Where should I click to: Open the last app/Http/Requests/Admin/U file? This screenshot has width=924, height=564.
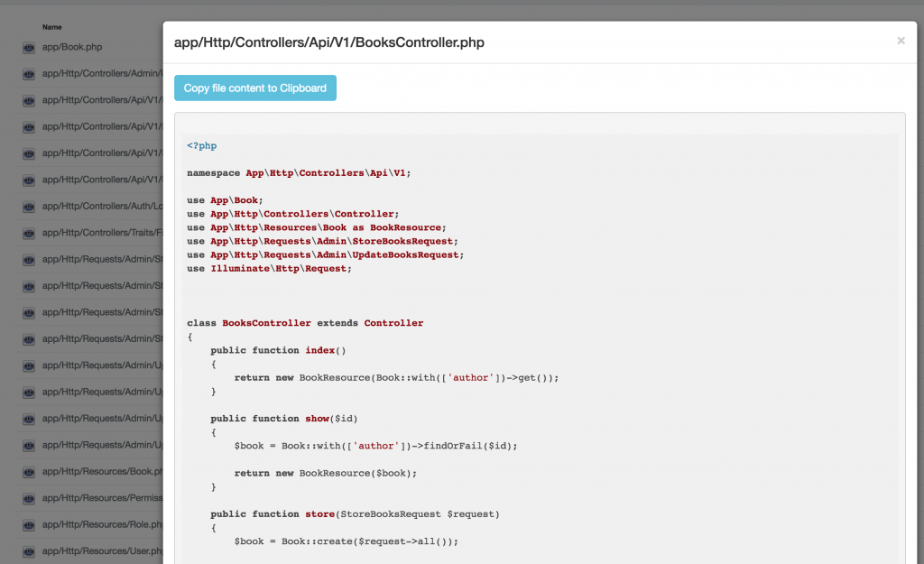tap(99, 445)
